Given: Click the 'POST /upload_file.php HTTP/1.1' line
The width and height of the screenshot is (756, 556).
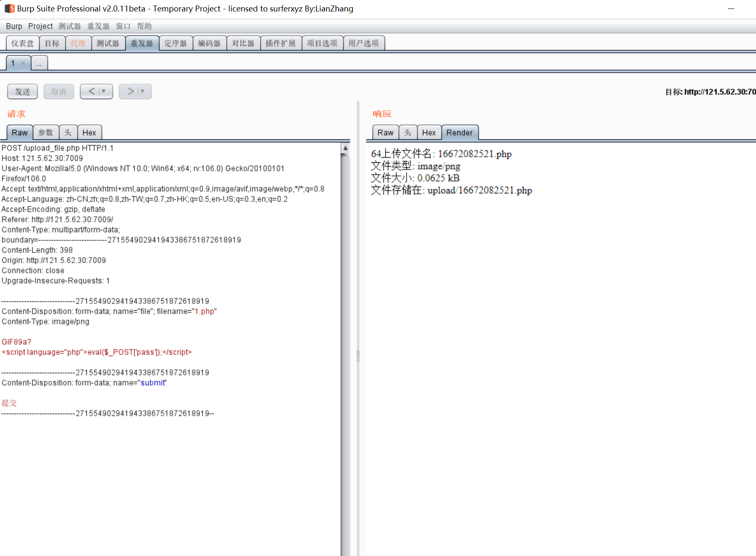Looking at the screenshot, I should [x=58, y=148].
